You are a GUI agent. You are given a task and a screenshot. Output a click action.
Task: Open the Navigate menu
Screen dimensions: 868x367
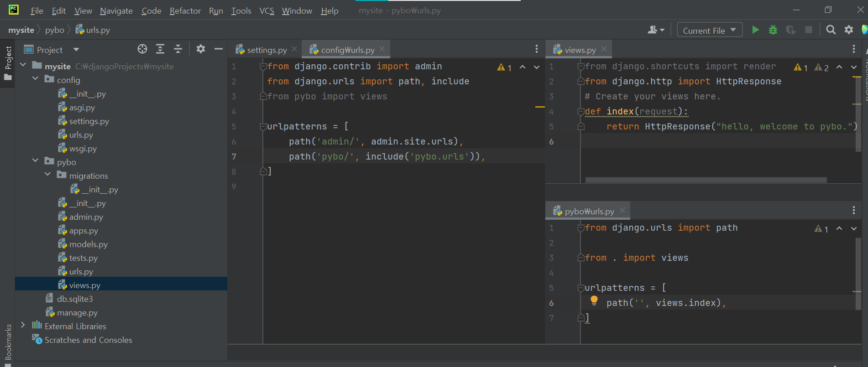pyautogui.click(x=116, y=10)
